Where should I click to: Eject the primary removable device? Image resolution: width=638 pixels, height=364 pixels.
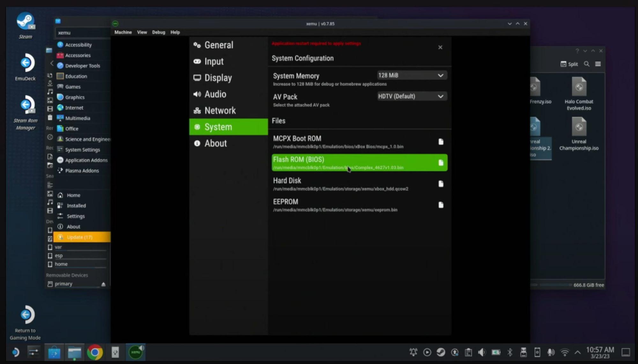pos(103,284)
